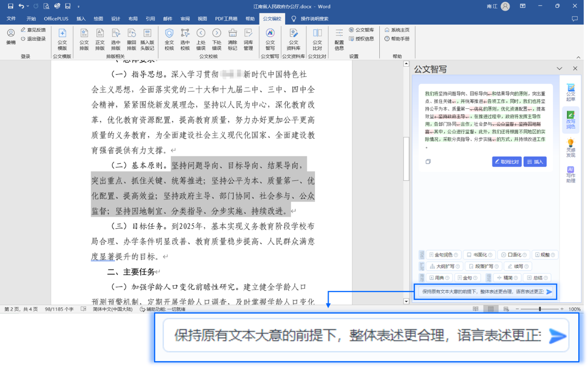
Task: Select the 公文起草 side tab
Action: pos(571,93)
